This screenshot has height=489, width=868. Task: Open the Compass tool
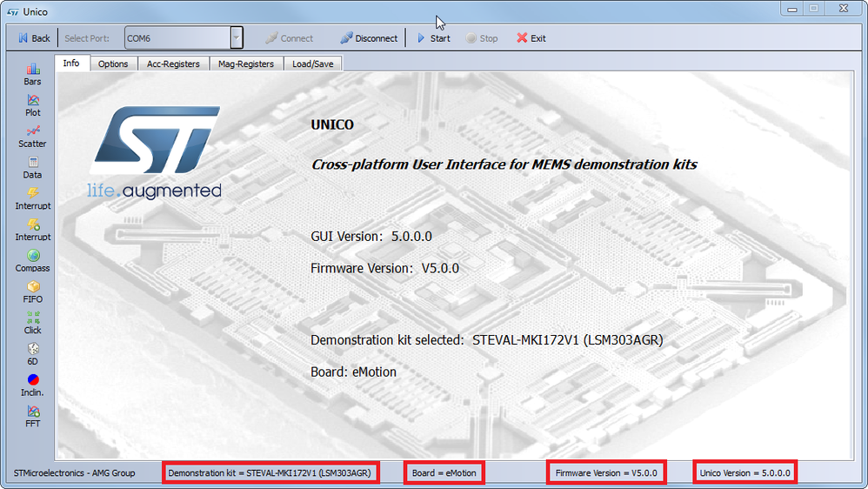32,261
